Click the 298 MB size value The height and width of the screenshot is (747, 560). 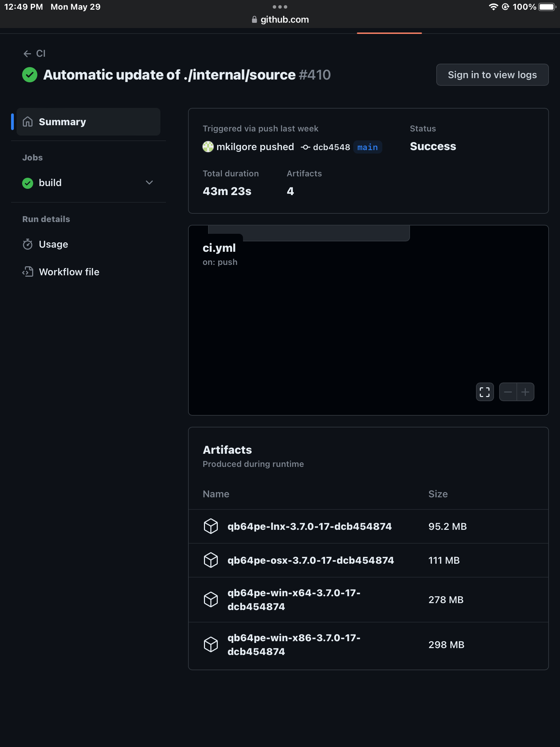[446, 645]
